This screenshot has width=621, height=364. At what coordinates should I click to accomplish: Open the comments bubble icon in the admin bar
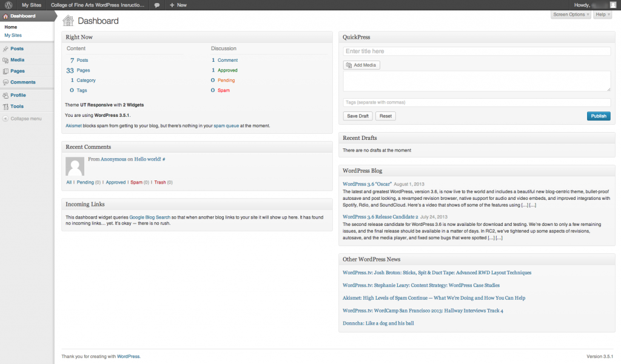point(157,5)
